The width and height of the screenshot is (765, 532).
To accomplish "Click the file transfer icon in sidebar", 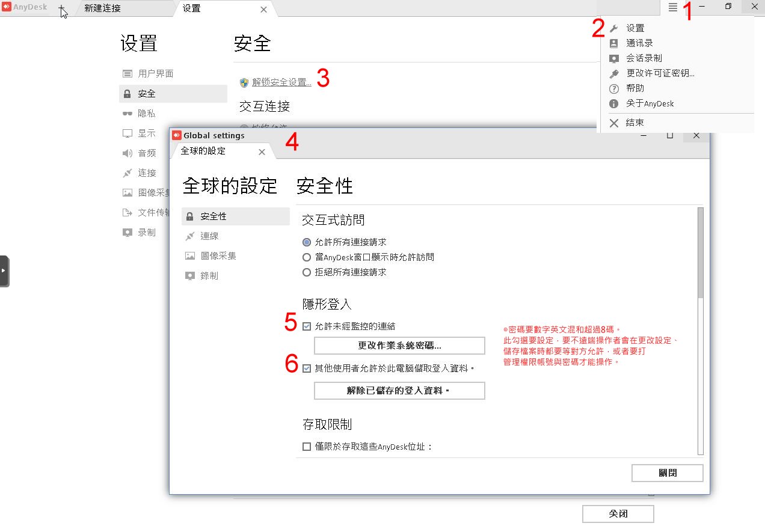I will point(127,212).
